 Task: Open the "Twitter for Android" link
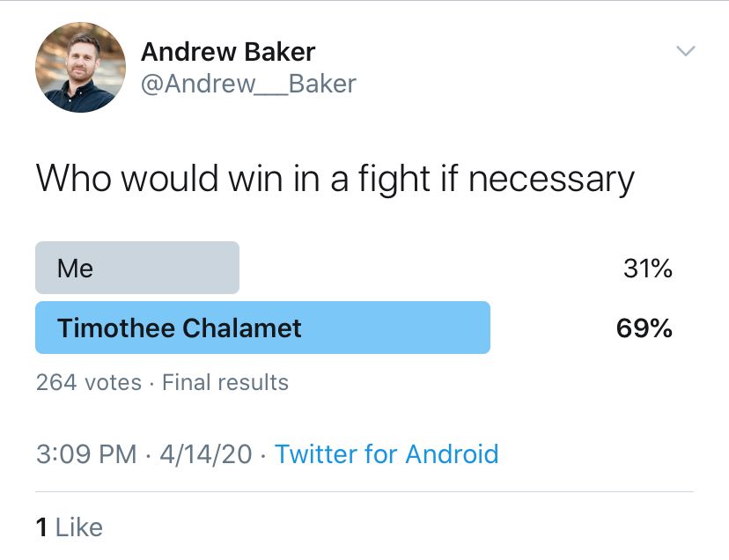pos(387,454)
